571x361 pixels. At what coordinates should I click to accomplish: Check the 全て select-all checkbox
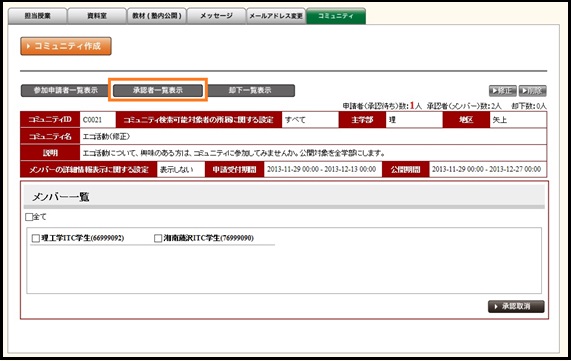[29, 217]
